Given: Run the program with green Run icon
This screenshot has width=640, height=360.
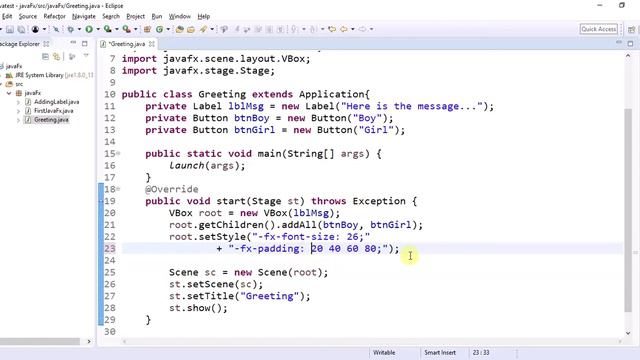Looking at the screenshot, I should pos(89,29).
